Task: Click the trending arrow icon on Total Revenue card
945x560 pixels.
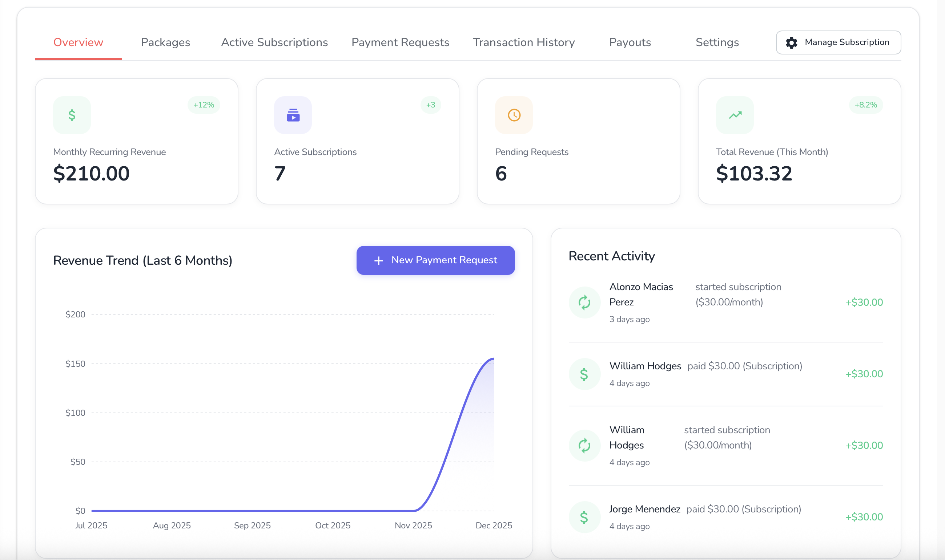Action: [734, 115]
